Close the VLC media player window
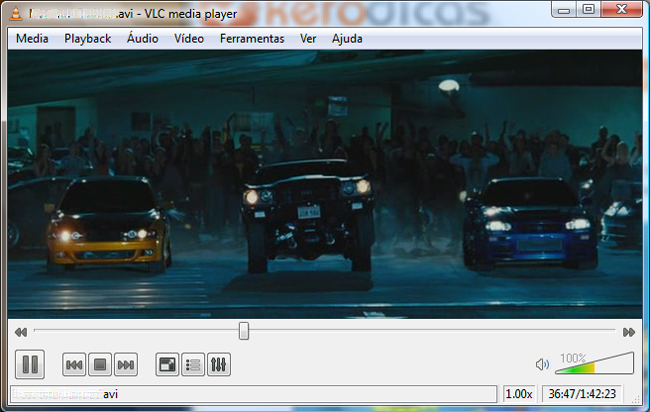The image size is (650, 412). [621, 10]
